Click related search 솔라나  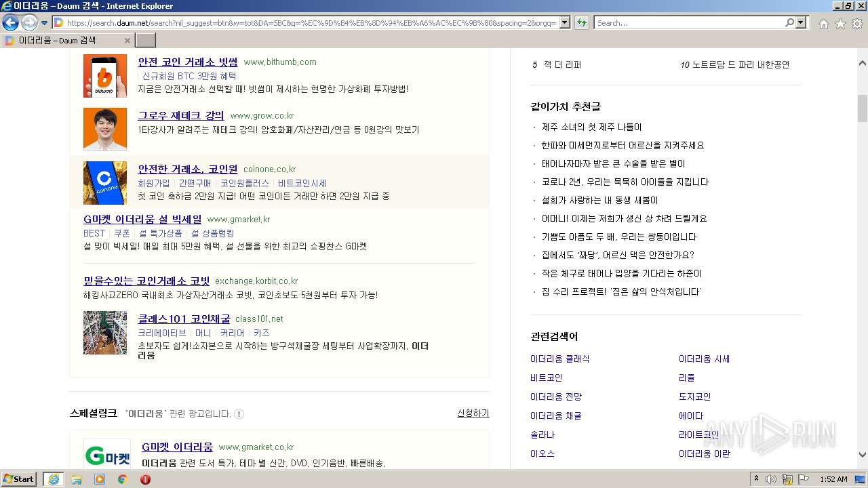point(542,434)
